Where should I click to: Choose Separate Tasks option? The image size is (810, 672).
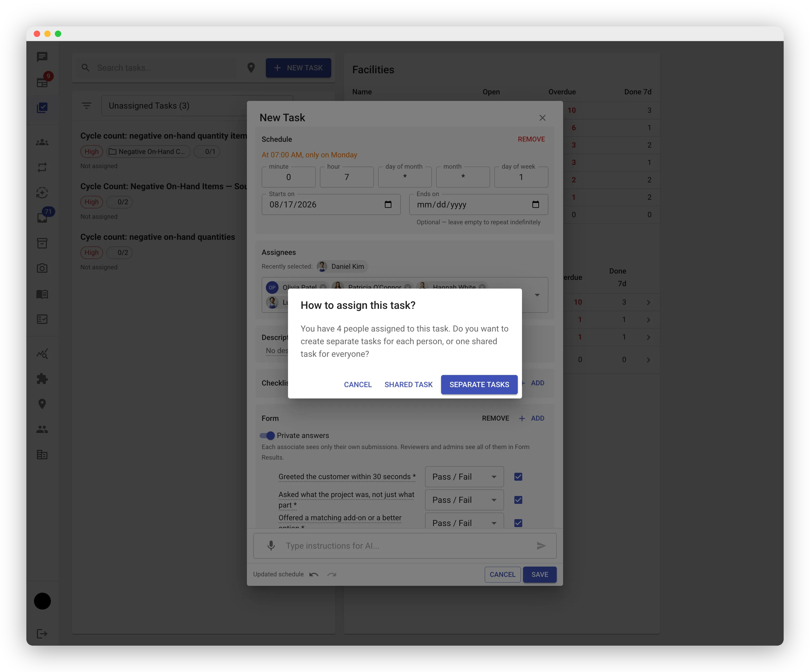pos(480,384)
